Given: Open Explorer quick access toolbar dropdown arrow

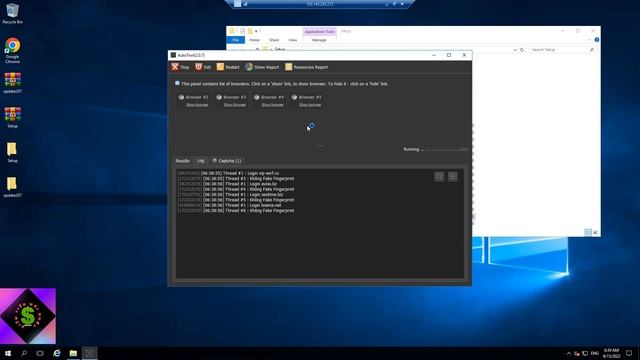Looking at the screenshot, I should (256, 31).
